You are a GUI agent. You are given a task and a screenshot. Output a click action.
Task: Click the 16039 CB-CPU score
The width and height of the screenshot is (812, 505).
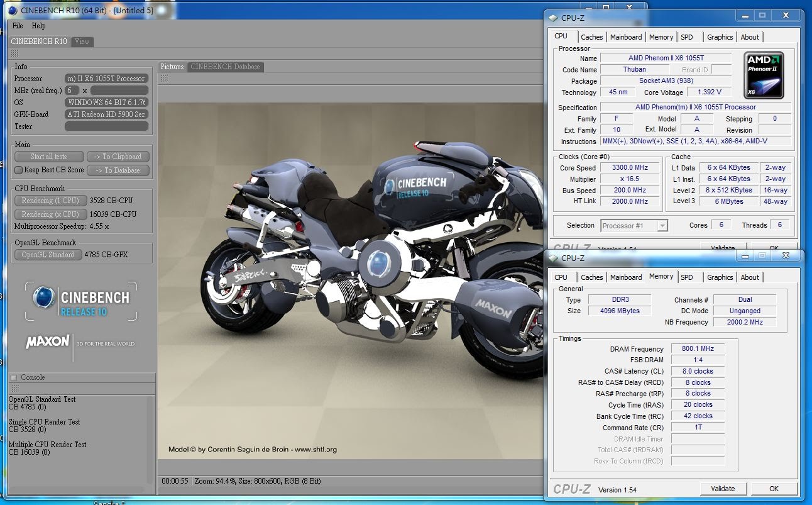pos(113,214)
